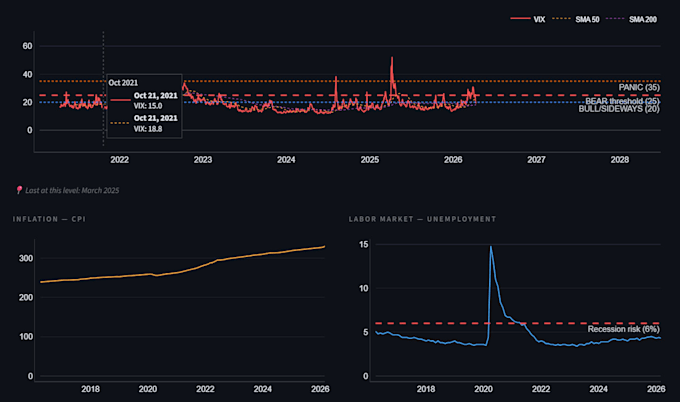Click the 2023 label on VIX x-axis
This screenshot has height=402, width=680.
pos(203,160)
